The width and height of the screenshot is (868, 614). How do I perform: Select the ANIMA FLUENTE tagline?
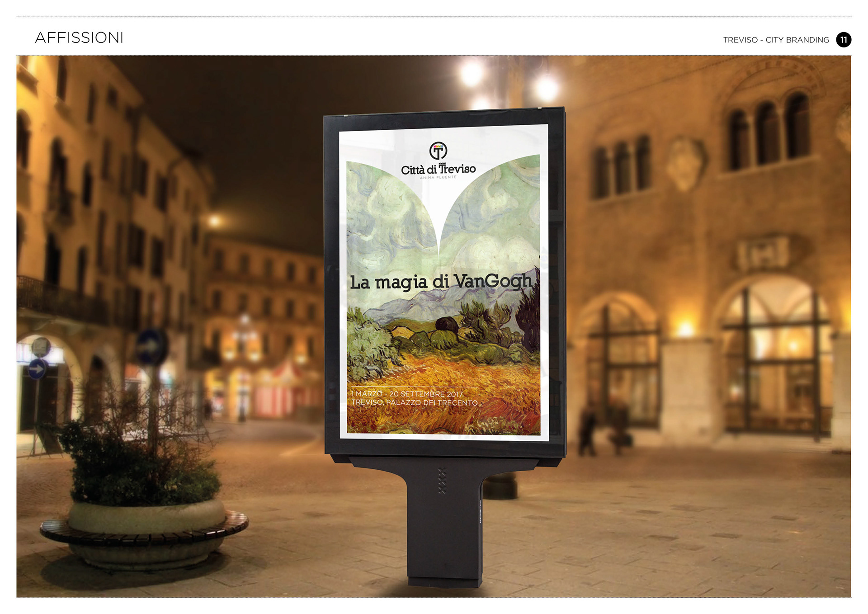click(x=438, y=178)
